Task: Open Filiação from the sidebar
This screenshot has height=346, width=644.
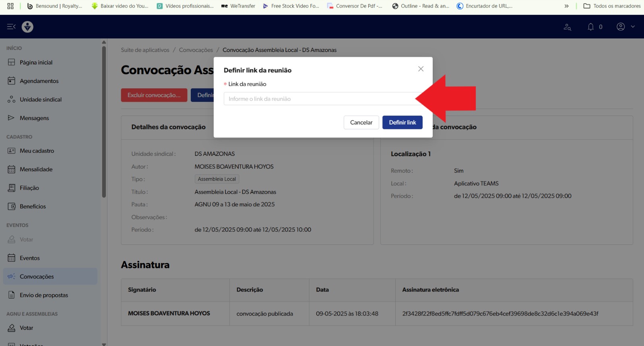Action: (29, 188)
